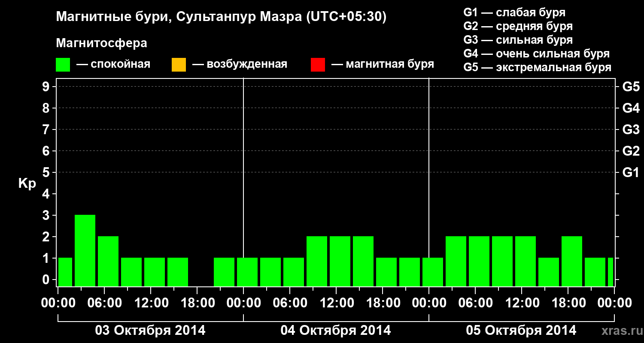Click the orange "возбужденная" legend swatch

click(179, 65)
